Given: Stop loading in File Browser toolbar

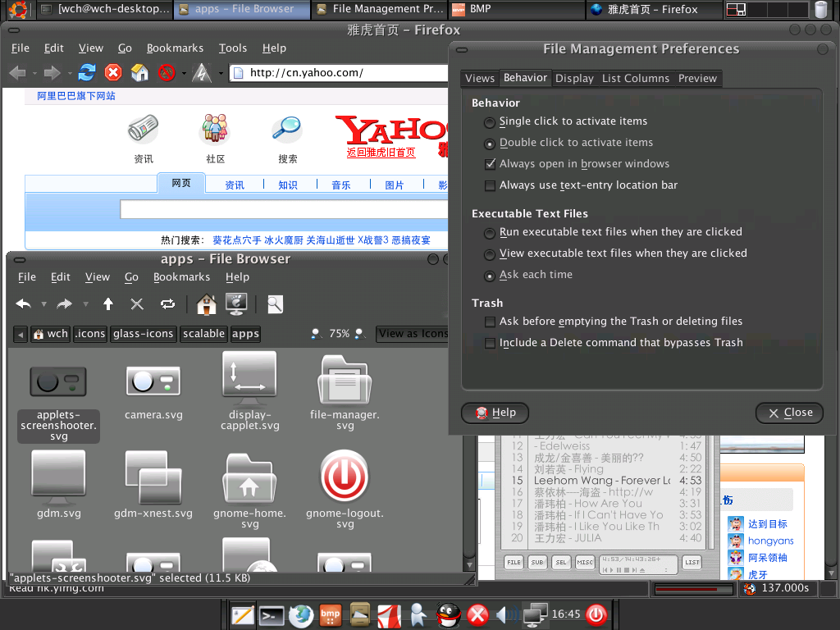Looking at the screenshot, I should coord(137,304).
